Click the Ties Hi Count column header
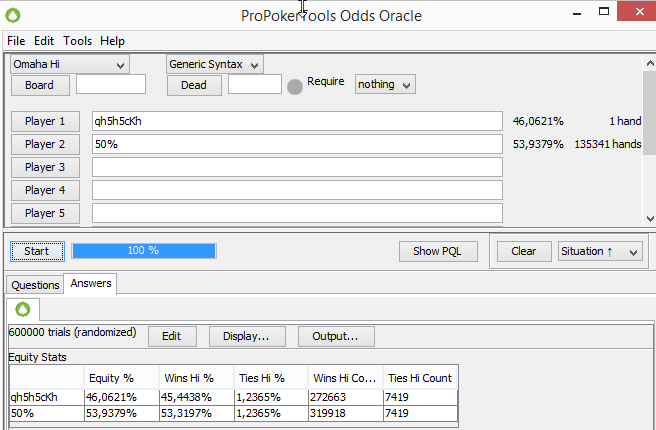The height and width of the screenshot is (430, 656). click(x=420, y=378)
